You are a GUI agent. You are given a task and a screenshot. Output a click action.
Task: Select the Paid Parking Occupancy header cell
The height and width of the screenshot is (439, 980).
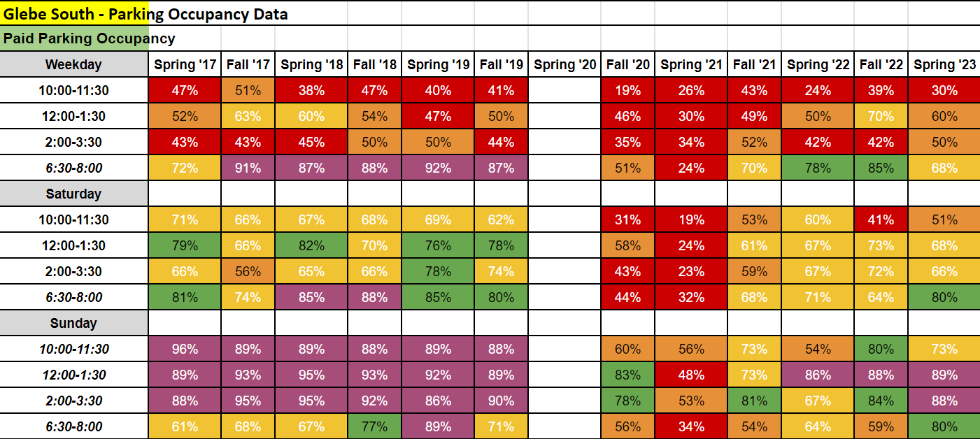pyautogui.click(x=90, y=38)
